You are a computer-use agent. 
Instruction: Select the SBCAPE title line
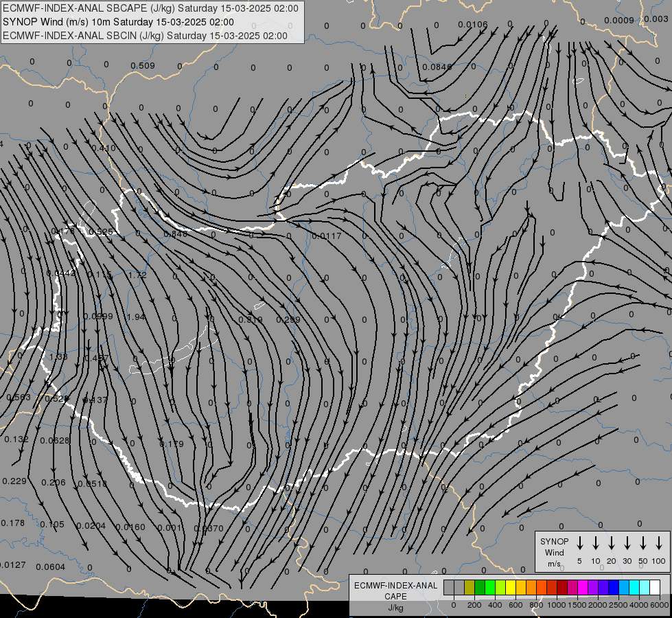(x=150, y=8)
